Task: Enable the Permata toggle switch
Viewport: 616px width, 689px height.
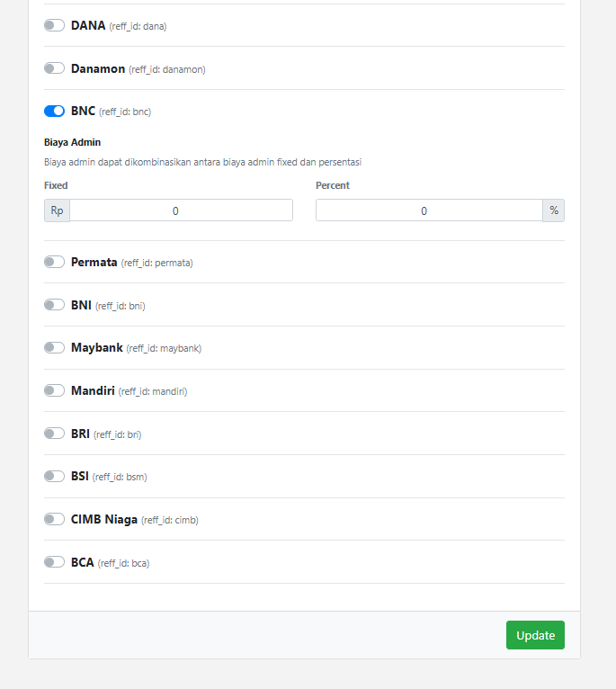Action: tap(54, 263)
